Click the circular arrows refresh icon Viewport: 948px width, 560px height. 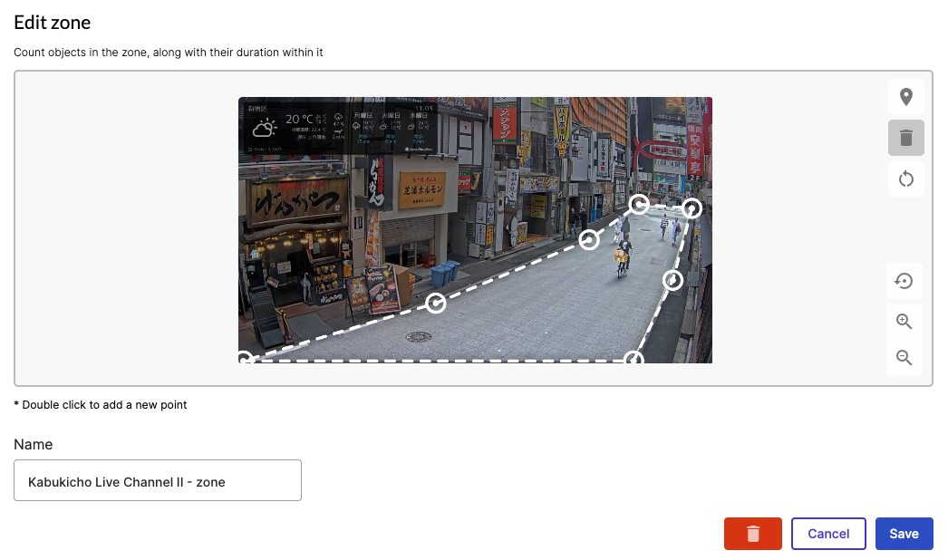(x=905, y=179)
